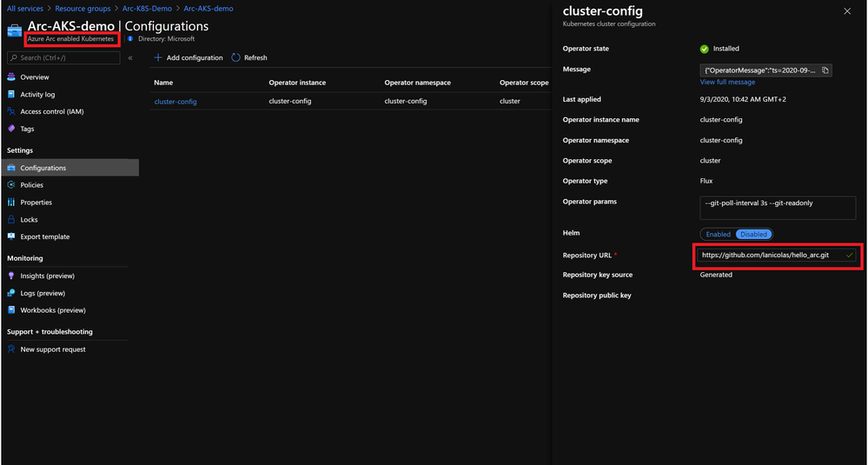Focus the Search (Ctrl+/) field

pos(63,57)
